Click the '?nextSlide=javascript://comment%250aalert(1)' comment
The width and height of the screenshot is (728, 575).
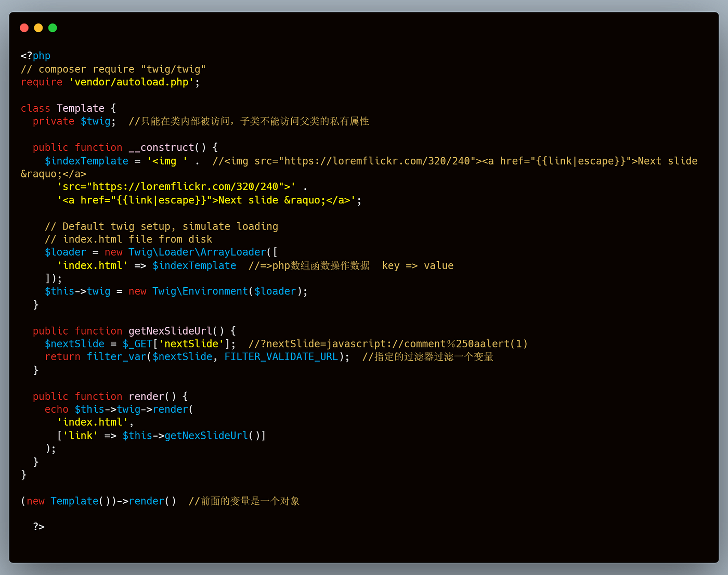pos(394,344)
